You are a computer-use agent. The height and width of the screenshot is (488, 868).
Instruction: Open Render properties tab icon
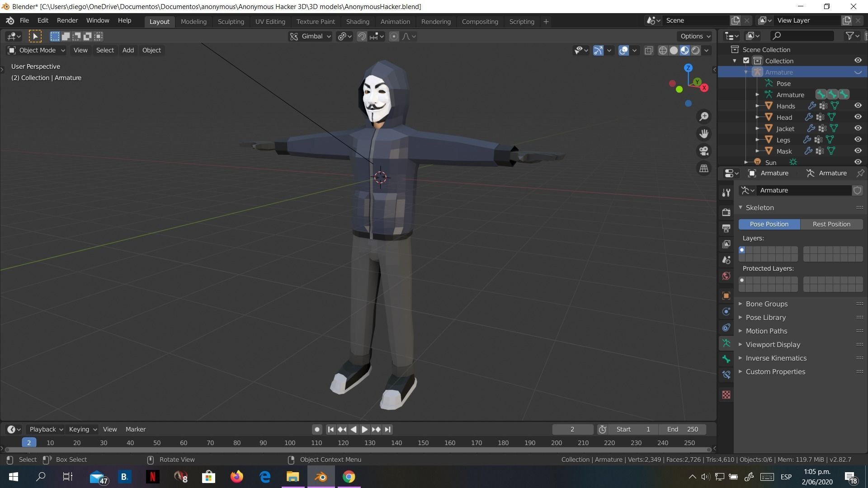click(726, 212)
